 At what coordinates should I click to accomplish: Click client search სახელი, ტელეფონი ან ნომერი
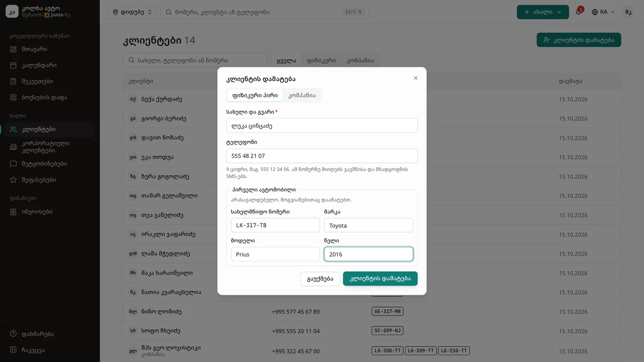click(195, 60)
